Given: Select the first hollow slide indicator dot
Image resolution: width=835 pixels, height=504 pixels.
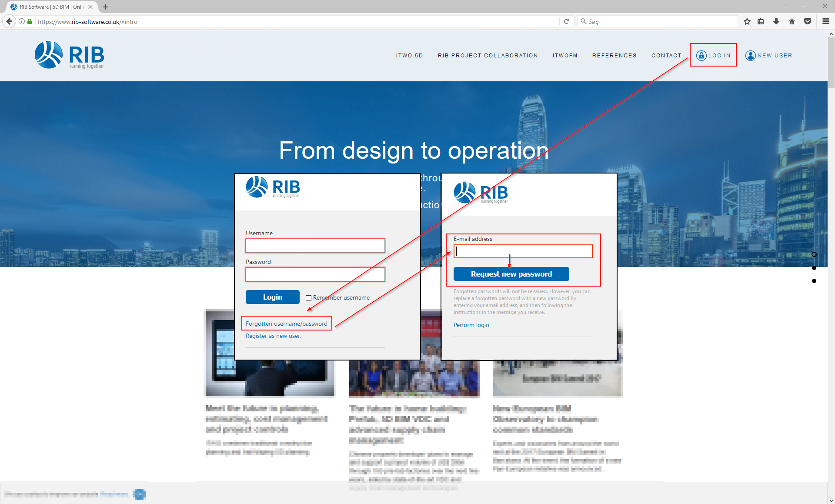Looking at the screenshot, I should (814, 254).
